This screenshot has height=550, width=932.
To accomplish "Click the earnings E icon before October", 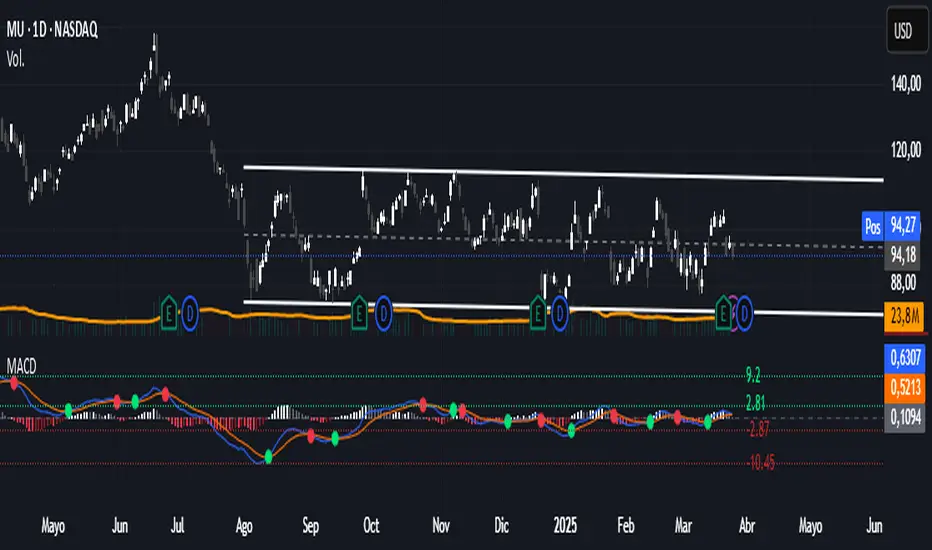I will coord(360,315).
